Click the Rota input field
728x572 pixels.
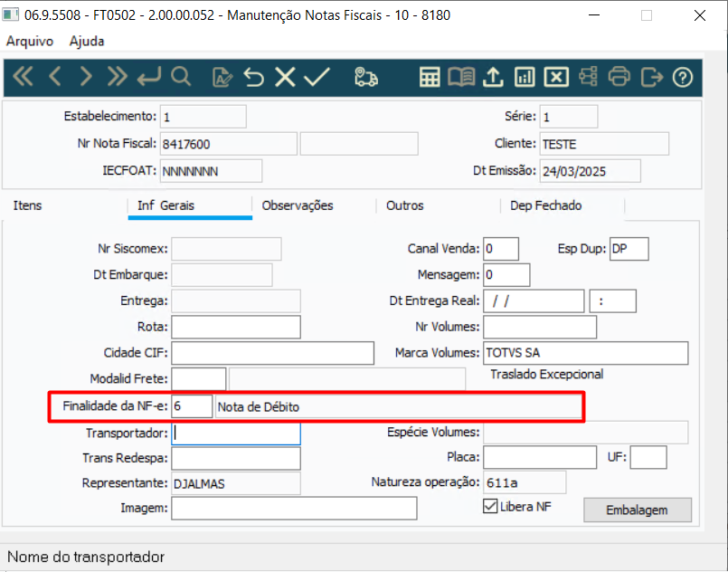tap(236, 327)
